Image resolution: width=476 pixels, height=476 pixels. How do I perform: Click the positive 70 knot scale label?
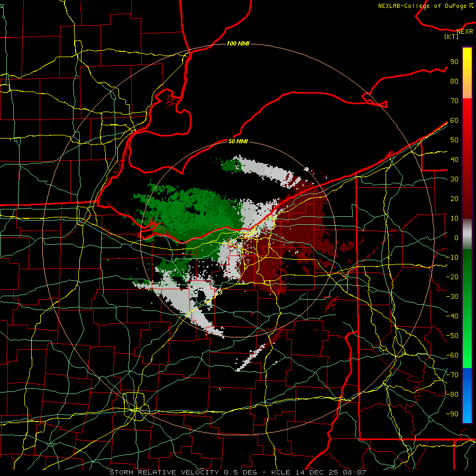coord(454,101)
